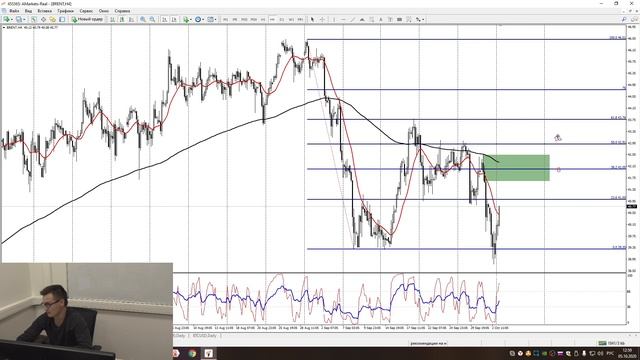Viewport: 640px width, 360px height.
Task: Open Chrome from the taskbar
Action: tap(192, 353)
